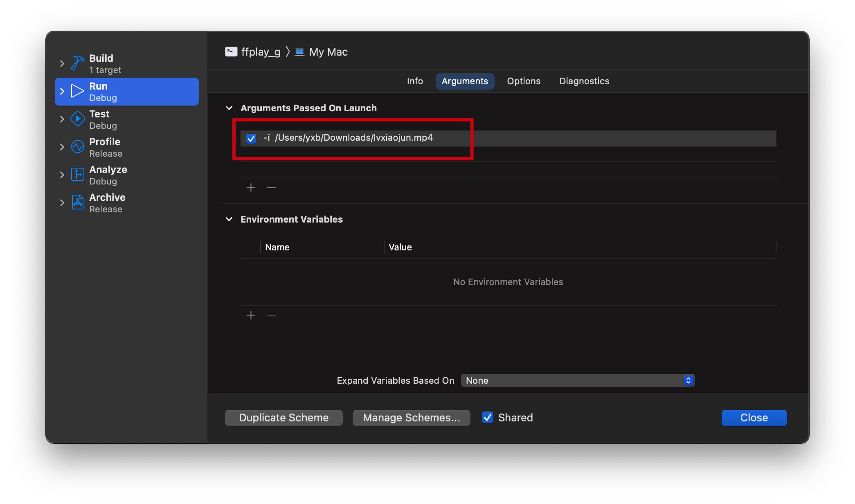Expand the Build action row
The width and height of the screenshot is (855, 504).
tap(62, 63)
